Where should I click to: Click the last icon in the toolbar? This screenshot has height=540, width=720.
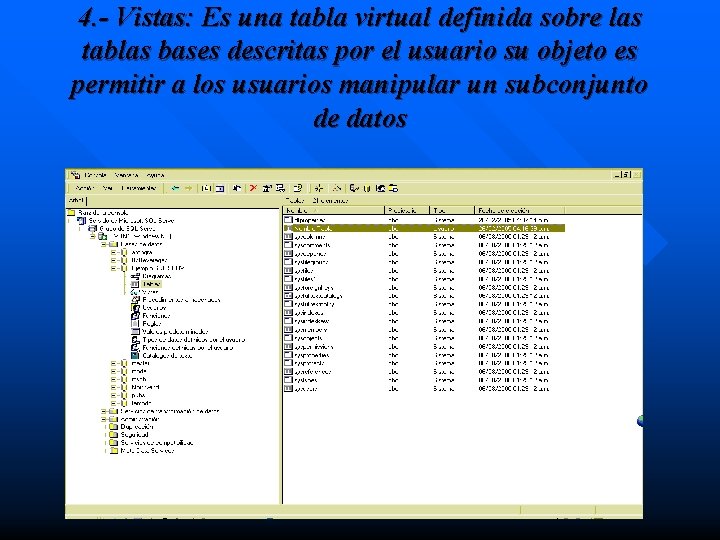click(393, 188)
